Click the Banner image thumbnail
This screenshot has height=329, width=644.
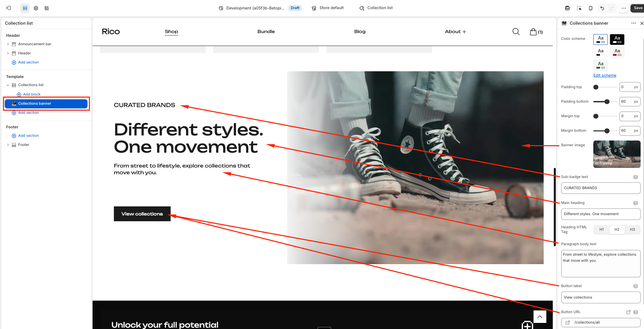[617, 154]
